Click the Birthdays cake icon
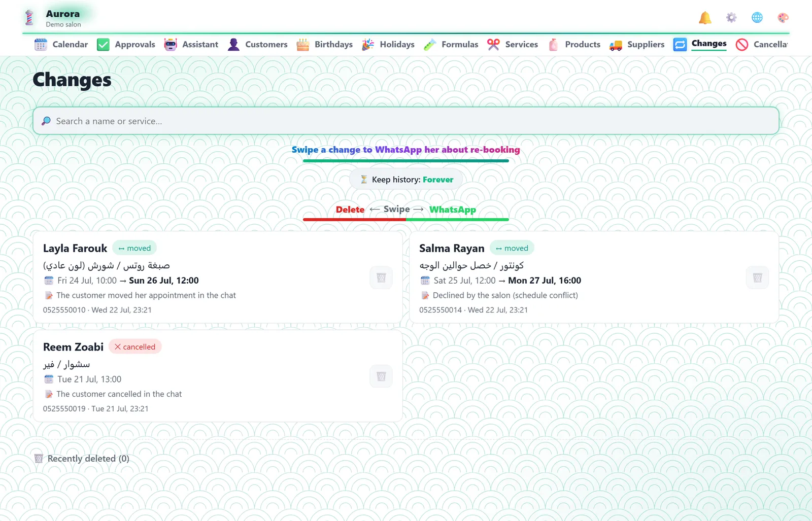 click(x=303, y=45)
